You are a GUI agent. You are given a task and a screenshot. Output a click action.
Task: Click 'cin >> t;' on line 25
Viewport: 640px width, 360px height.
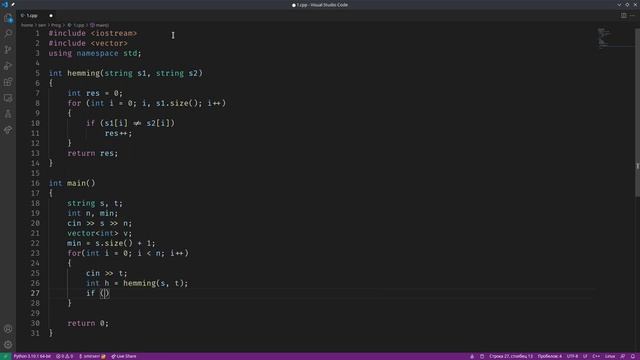107,273
